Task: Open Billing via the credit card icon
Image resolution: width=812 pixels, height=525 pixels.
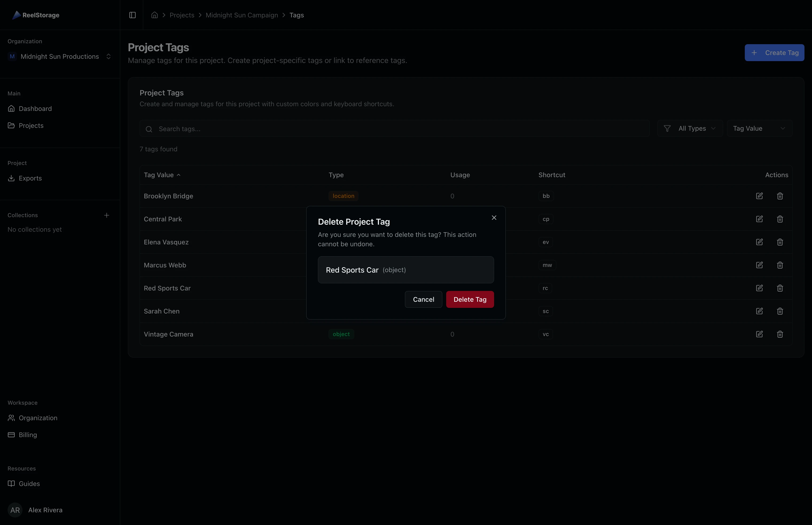Action: (x=11, y=435)
